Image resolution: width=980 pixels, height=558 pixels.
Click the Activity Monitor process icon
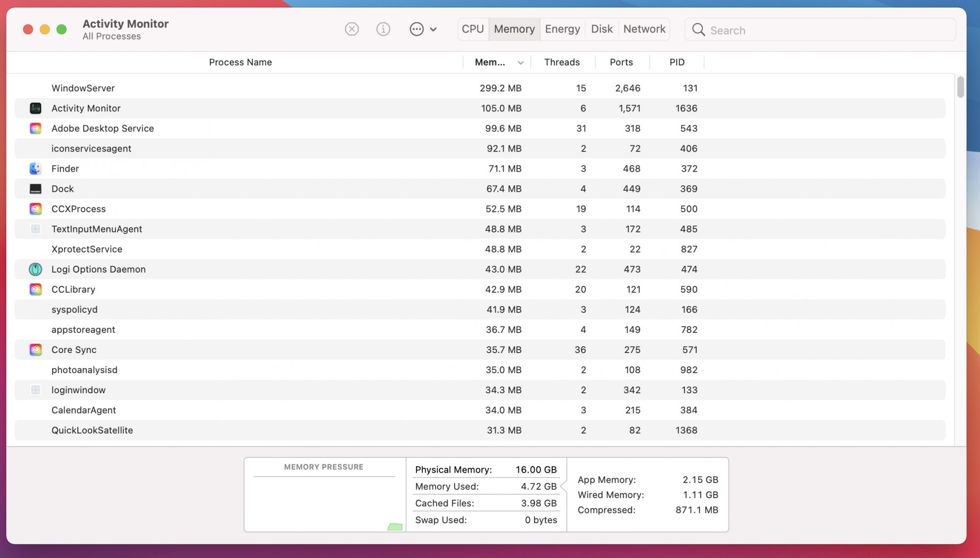pyautogui.click(x=35, y=108)
